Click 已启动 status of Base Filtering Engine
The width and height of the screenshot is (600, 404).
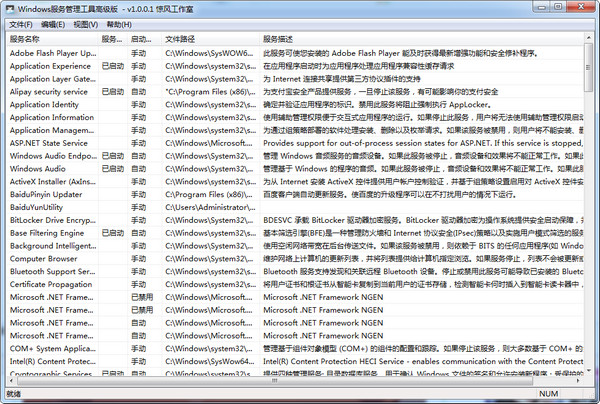[113, 233]
